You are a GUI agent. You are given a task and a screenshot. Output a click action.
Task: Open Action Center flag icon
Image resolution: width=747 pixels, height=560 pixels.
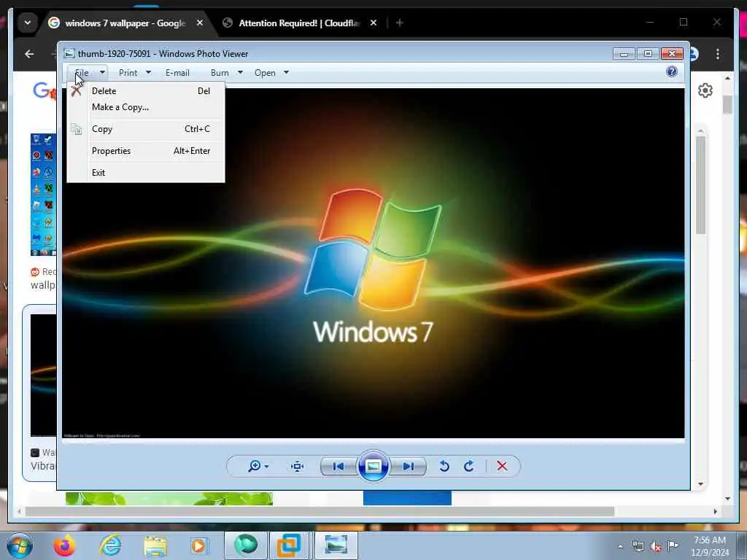click(673, 546)
